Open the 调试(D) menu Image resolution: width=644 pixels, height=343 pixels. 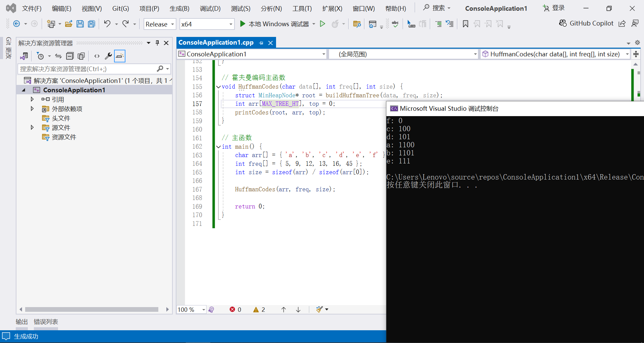[210, 8]
